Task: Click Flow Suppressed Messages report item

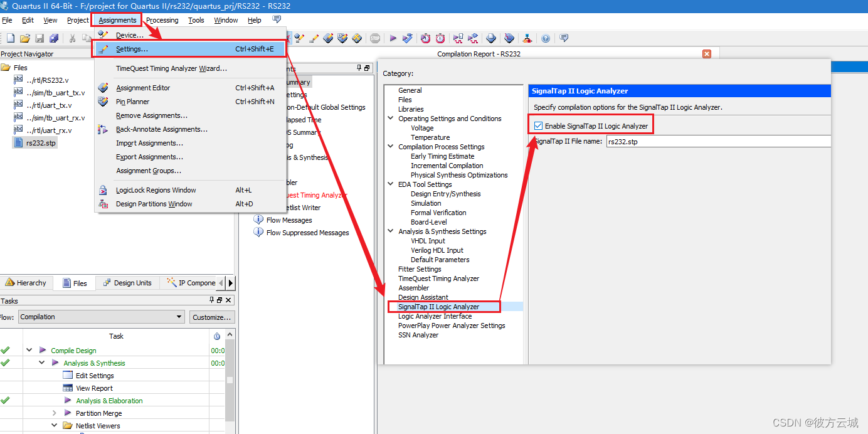Action: [x=307, y=233]
